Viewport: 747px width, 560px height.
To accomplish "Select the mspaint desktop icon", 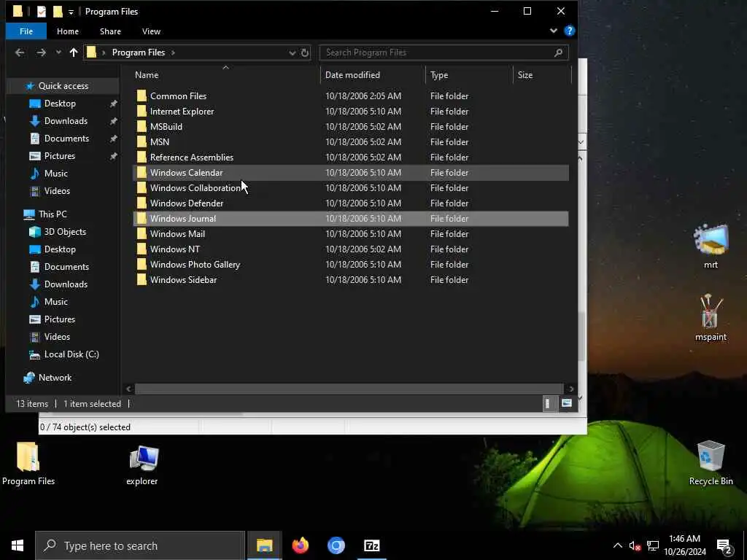I will tap(711, 318).
